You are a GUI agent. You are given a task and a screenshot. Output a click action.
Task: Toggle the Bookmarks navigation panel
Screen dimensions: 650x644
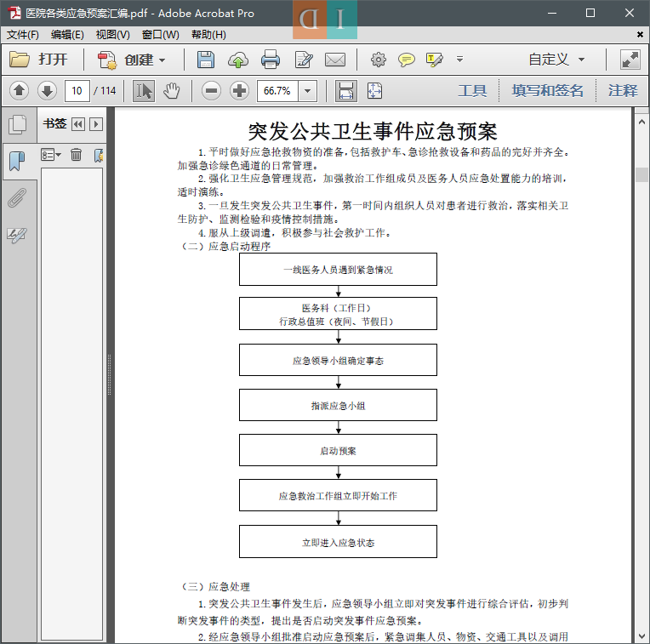(x=17, y=161)
